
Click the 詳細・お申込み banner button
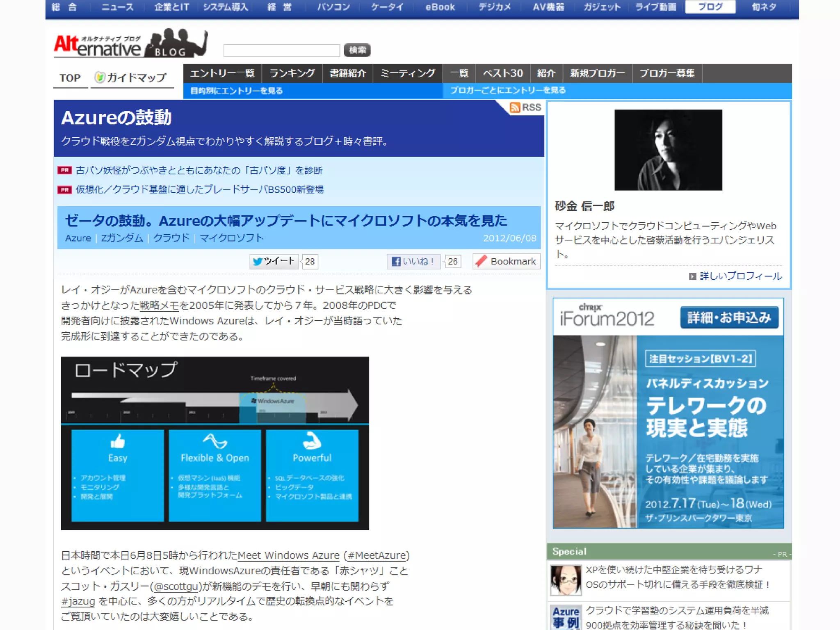(x=729, y=317)
